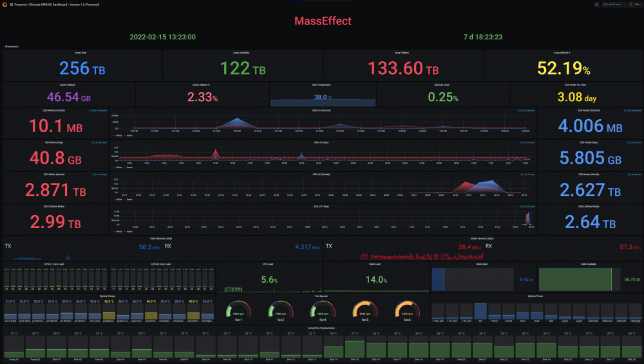
Task: Click the 2.99 TB lifetime writes value
Action: tap(55, 222)
